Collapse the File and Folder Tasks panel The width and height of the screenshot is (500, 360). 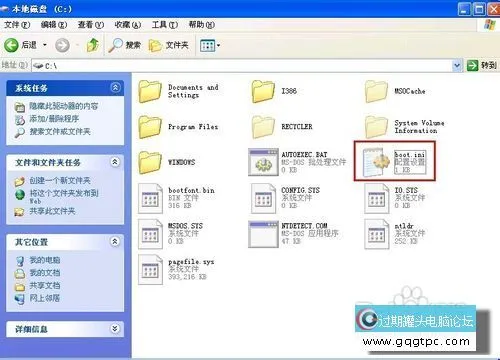point(115,162)
